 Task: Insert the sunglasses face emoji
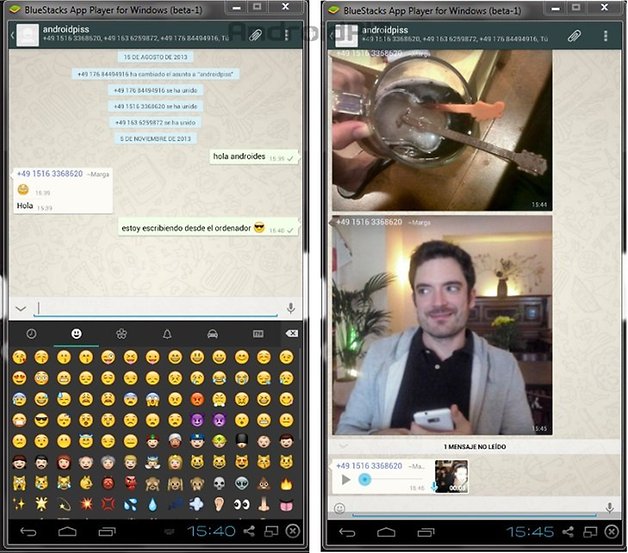[x=41, y=420]
